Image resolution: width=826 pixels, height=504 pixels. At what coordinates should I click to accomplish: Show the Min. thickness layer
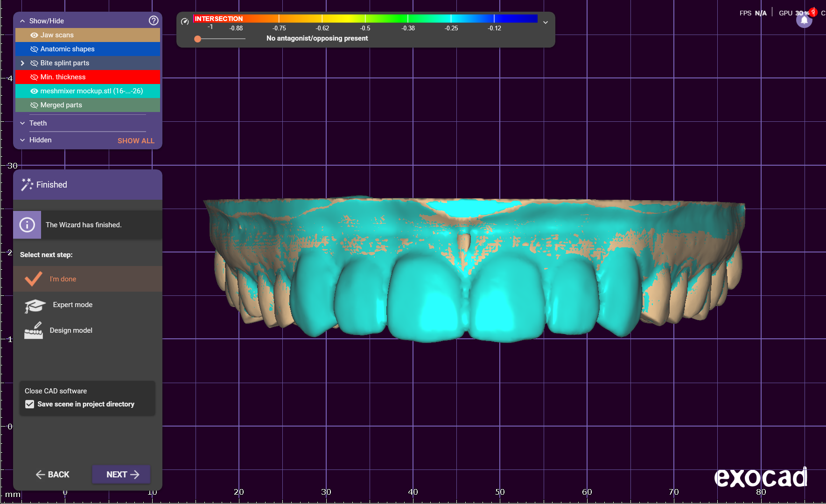click(34, 77)
